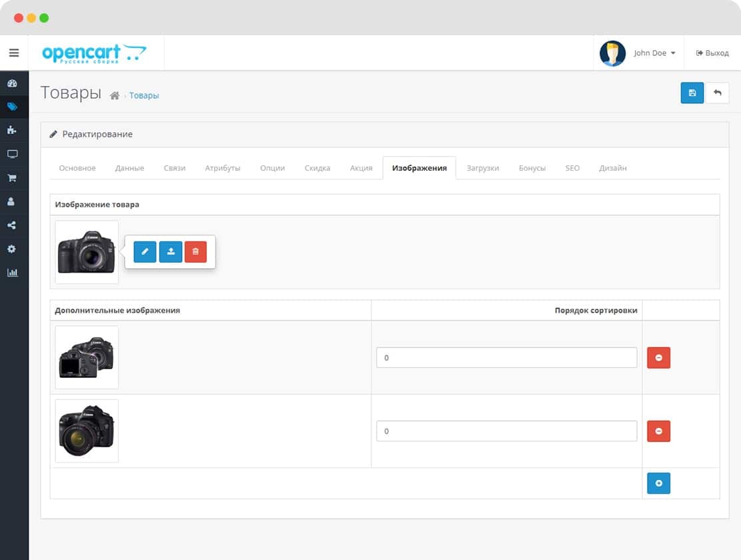This screenshot has height=560, width=741.
Task: Remove the second additional image row
Action: click(658, 431)
